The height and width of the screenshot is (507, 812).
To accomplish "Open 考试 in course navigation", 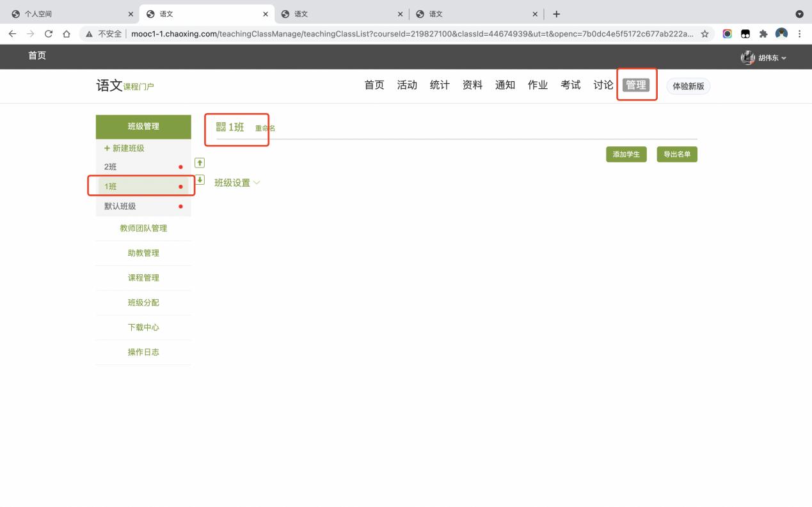I will click(570, 85).
